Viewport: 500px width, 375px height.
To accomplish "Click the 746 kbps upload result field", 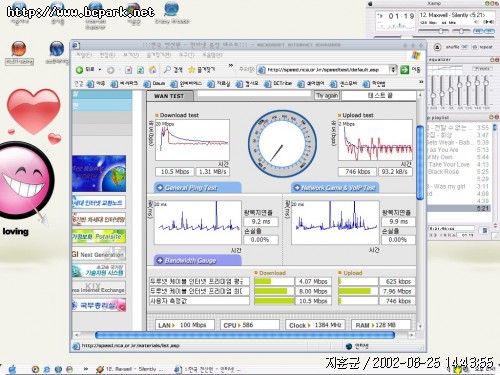I will coord(357,172).
